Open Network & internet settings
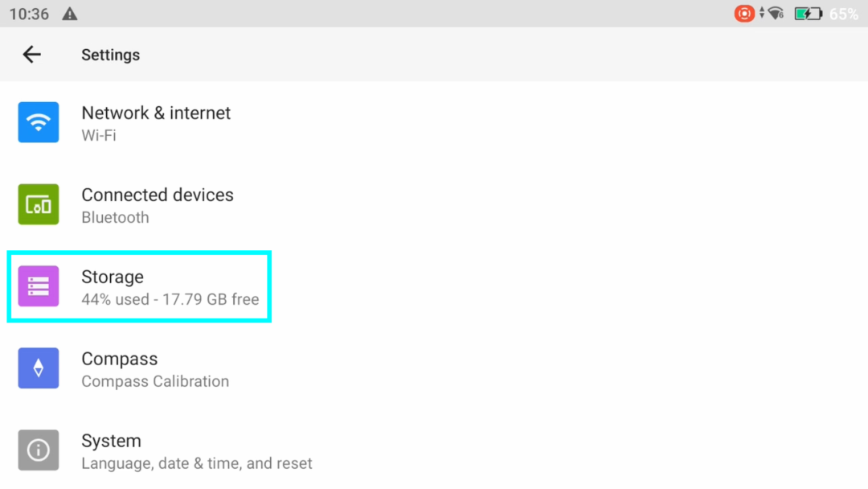The width and height of the screenshot is (868, 489). 434,122
